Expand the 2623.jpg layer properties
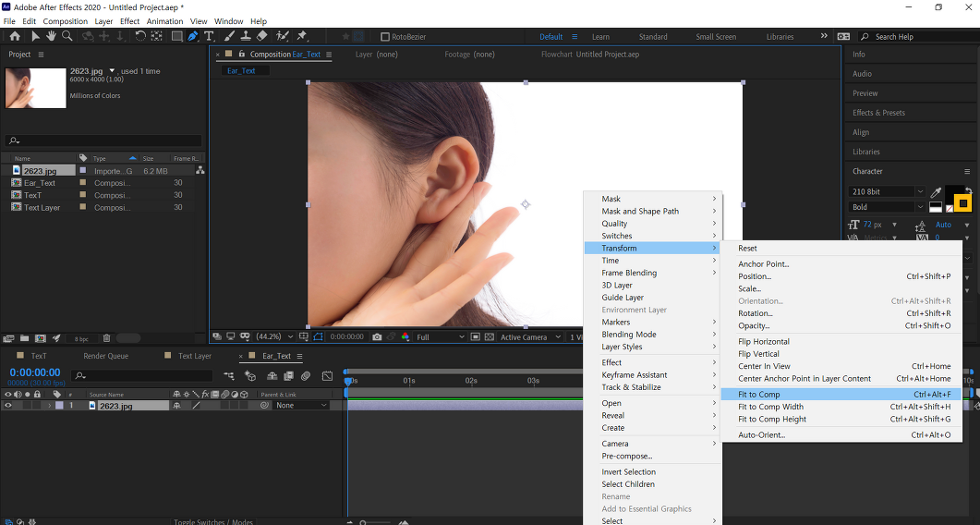Screen dimensions: 980x525 49,406
